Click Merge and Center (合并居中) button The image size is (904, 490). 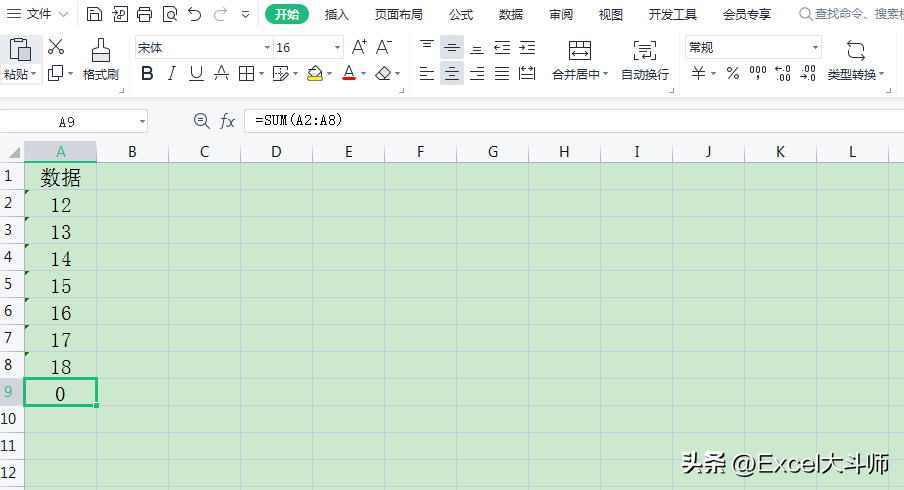[580, 59]
